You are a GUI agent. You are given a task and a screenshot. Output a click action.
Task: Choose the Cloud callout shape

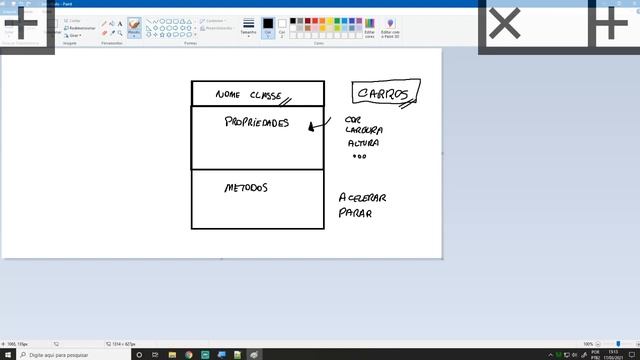click(x=189, y=35)
